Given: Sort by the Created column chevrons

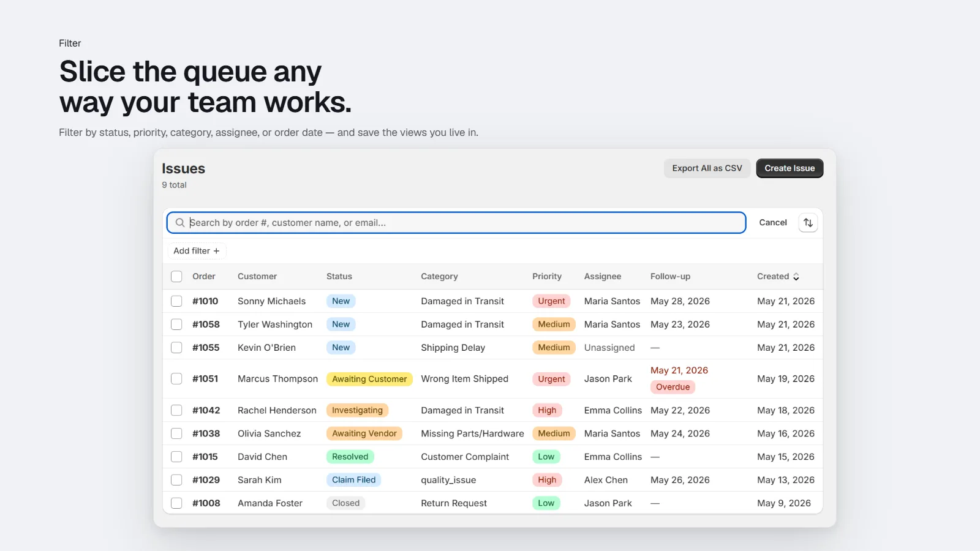Looking at the screenshot, I should click(x=796, y=277).
